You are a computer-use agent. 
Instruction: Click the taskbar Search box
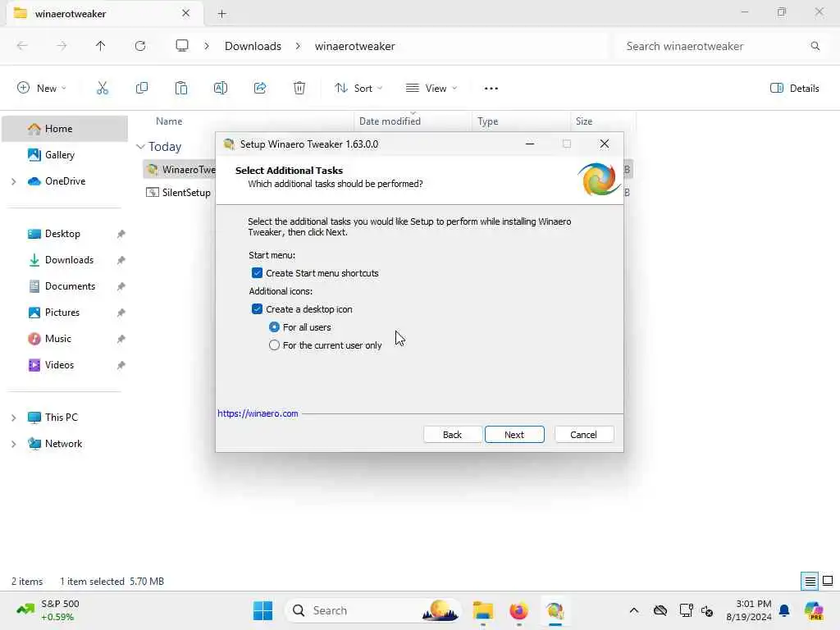(x=373, y=610)
